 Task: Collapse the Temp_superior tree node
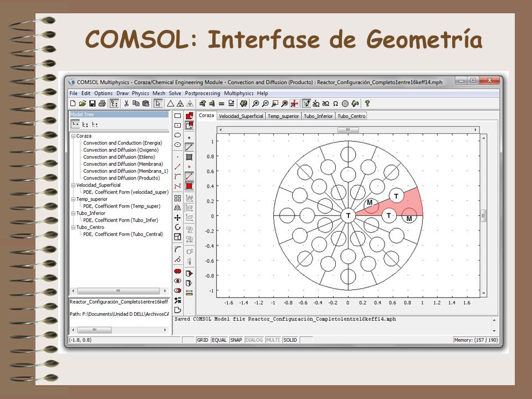point(73,199)
